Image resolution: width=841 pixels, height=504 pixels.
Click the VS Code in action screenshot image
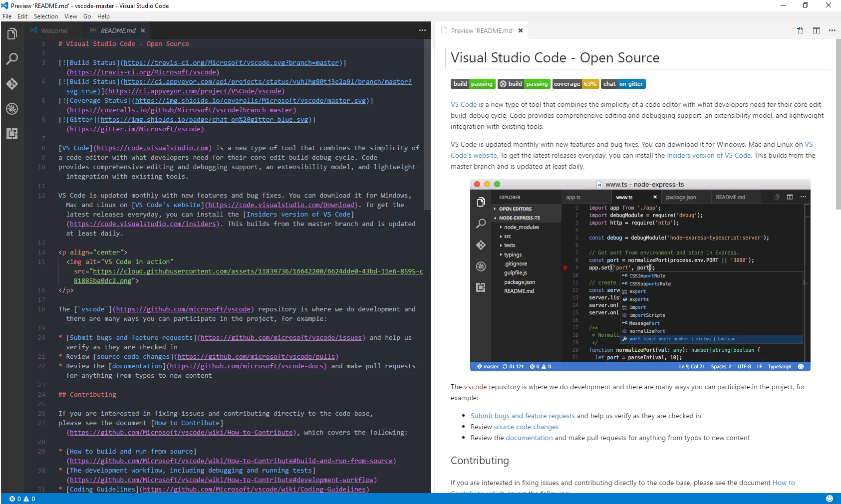coord(640,275)
